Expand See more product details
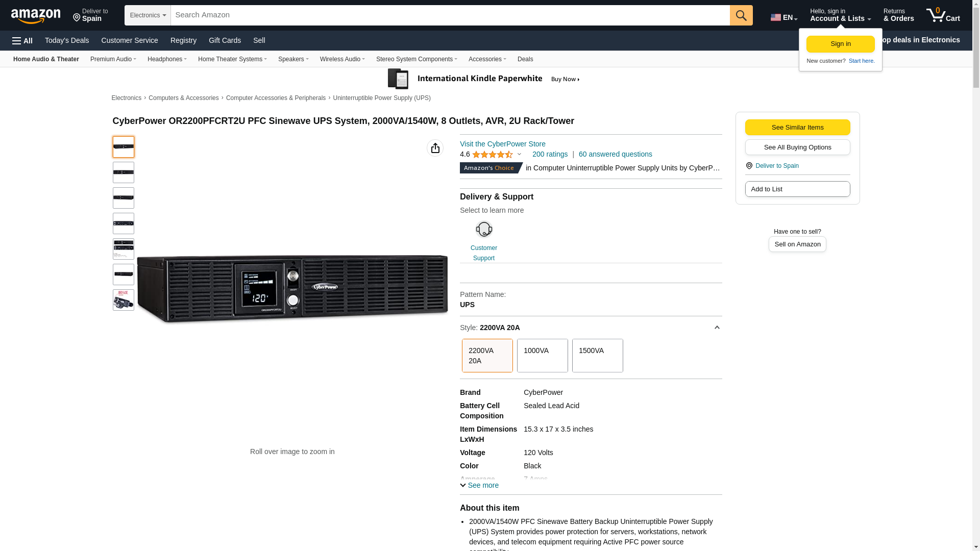980x551 pixels. pyautogui.click(x=479, y=485)
